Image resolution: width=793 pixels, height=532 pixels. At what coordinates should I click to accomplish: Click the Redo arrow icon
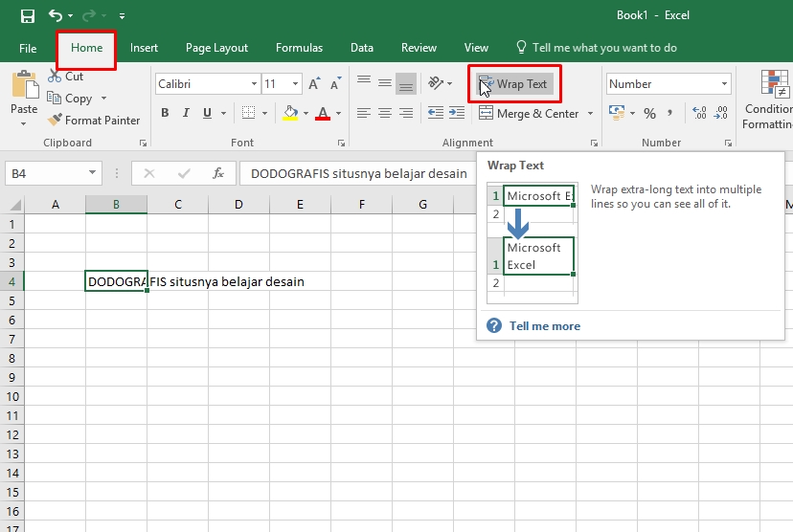click(89, 15)
